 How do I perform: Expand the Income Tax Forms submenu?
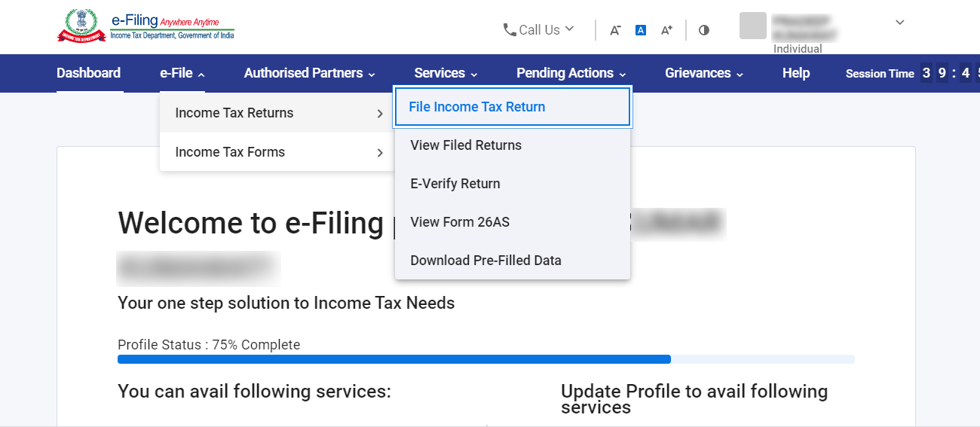pyautogui.click(x=276, y=152)
